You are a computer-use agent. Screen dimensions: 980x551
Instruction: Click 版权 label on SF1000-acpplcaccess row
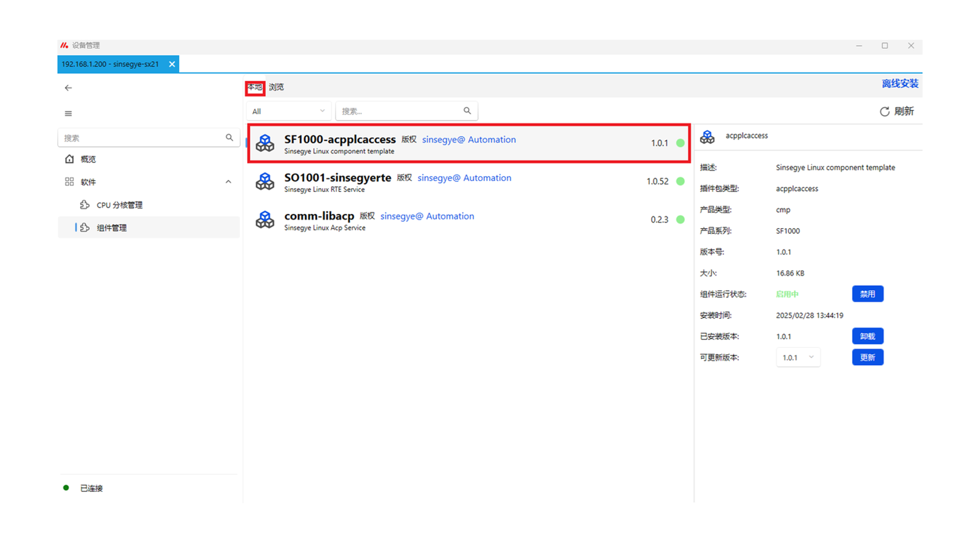tap(409, 139)
